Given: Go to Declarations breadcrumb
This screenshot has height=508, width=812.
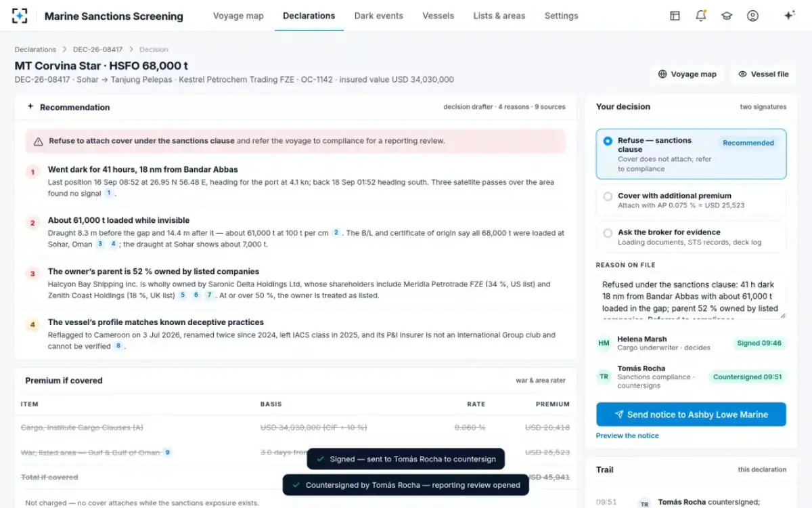Looking at the screenshot, I should point(35,49).
